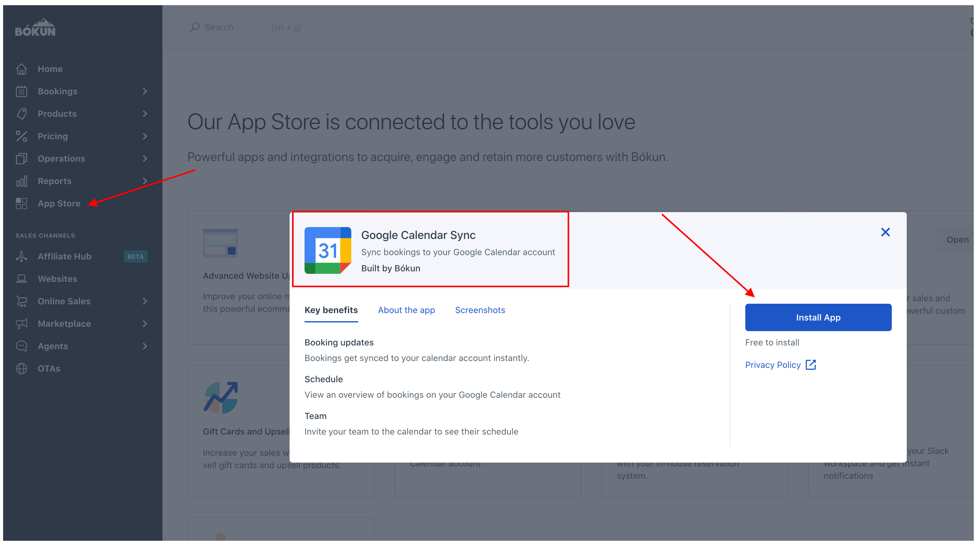Click the Agents chat icon
This screenshot has width=980, height=547.
coord(21,346)
